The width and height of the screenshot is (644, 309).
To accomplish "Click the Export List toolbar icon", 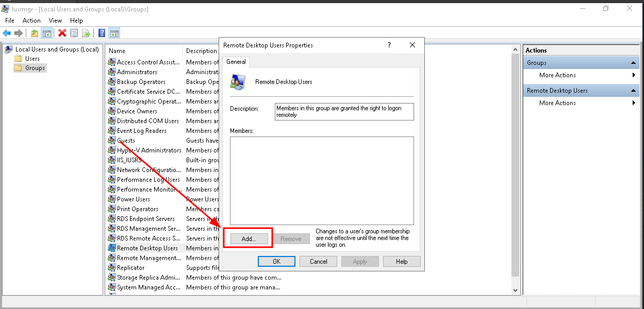I will (x=86, y=33).
